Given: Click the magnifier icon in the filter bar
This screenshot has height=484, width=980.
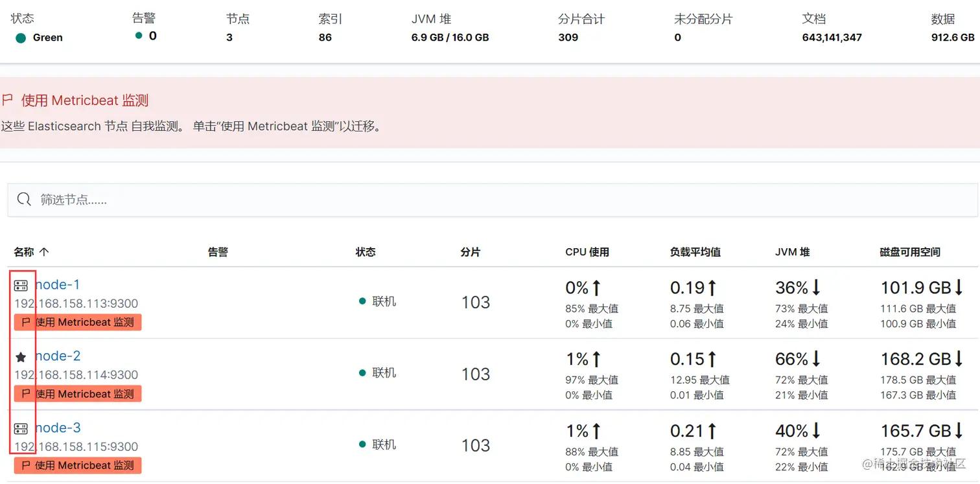Looking at the screenshot, I should 24,200.
